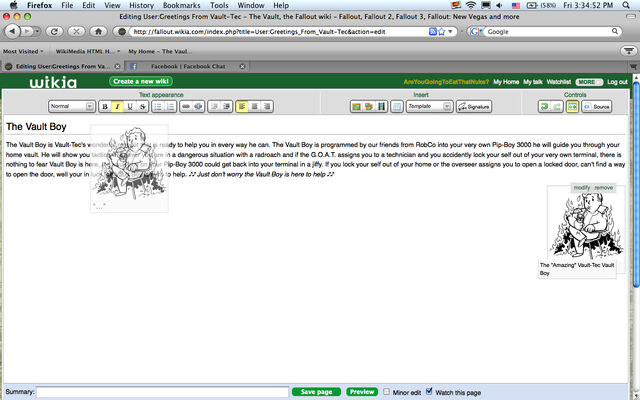Open the Tools menu
640x400 pixels.
point(219,5)
